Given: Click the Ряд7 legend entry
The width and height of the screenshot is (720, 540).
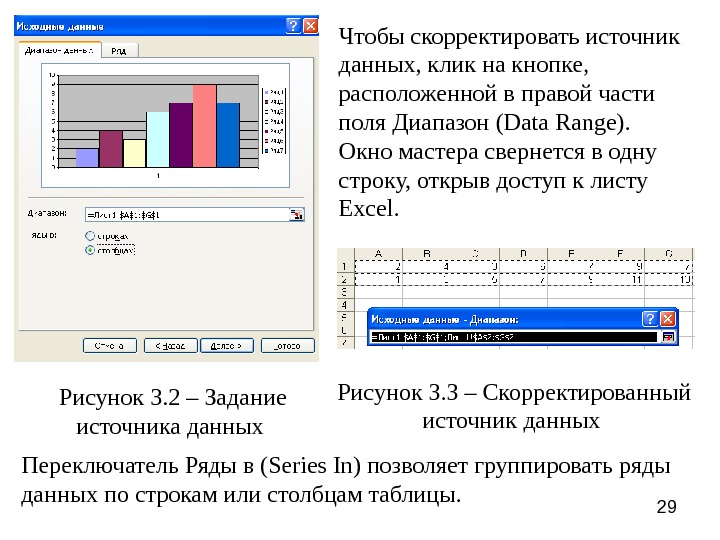Looking at the screenshot, I should tap(275, 151).
